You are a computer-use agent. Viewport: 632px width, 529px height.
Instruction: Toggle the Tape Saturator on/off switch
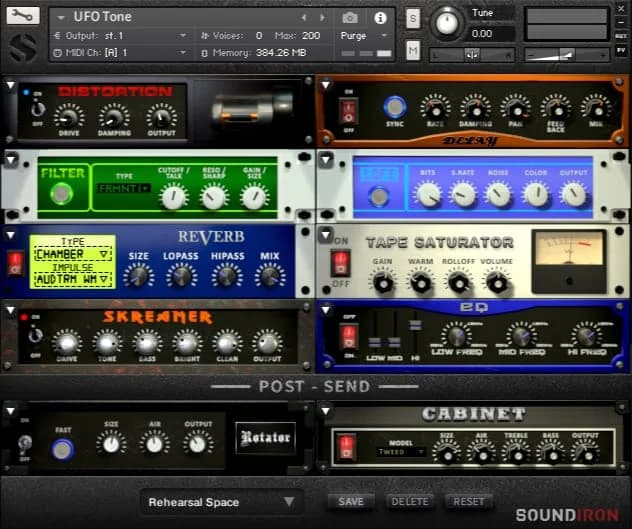pyautogui.click(x=341, y=263)
